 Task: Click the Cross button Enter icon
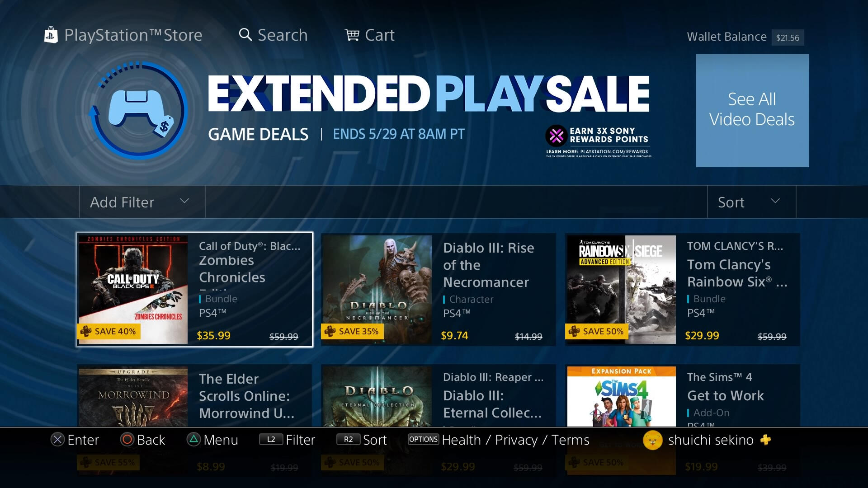pos(57,440)
